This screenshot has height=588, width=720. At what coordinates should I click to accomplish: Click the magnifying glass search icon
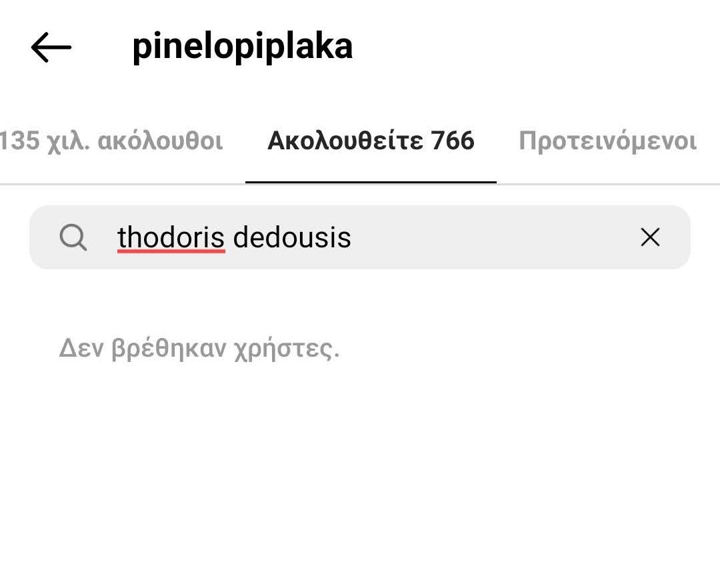coord(73,237)
